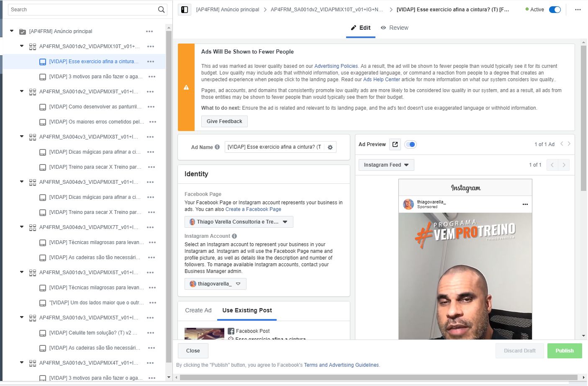Open the Instagram post options in preview
The width and height of the screenshot is (588, 386).
[x=525, y=204]
